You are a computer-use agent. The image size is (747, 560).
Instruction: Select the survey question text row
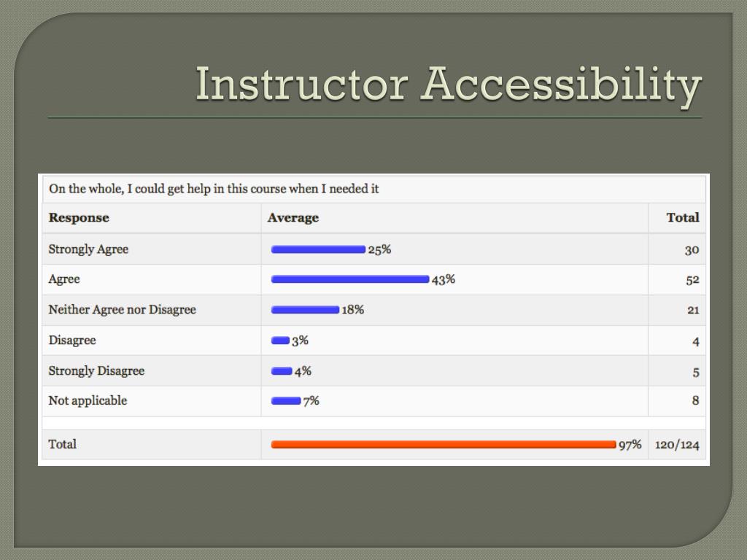coord(374,189)
